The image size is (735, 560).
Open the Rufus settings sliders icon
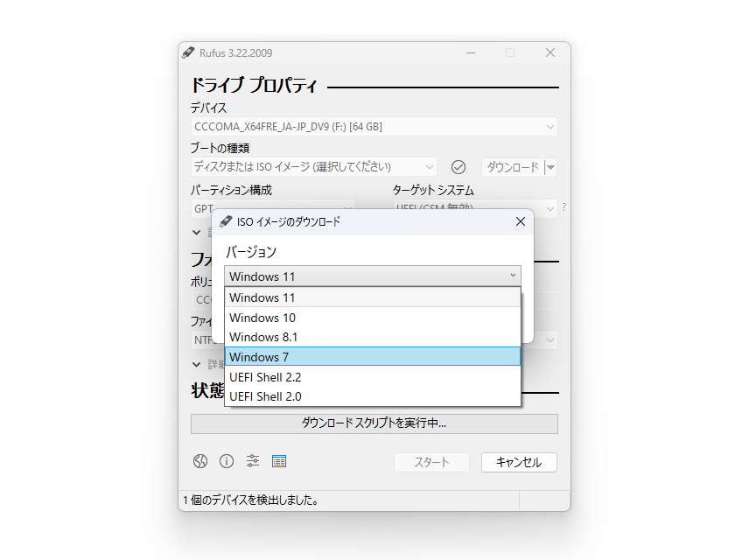(x=252, y=461)
